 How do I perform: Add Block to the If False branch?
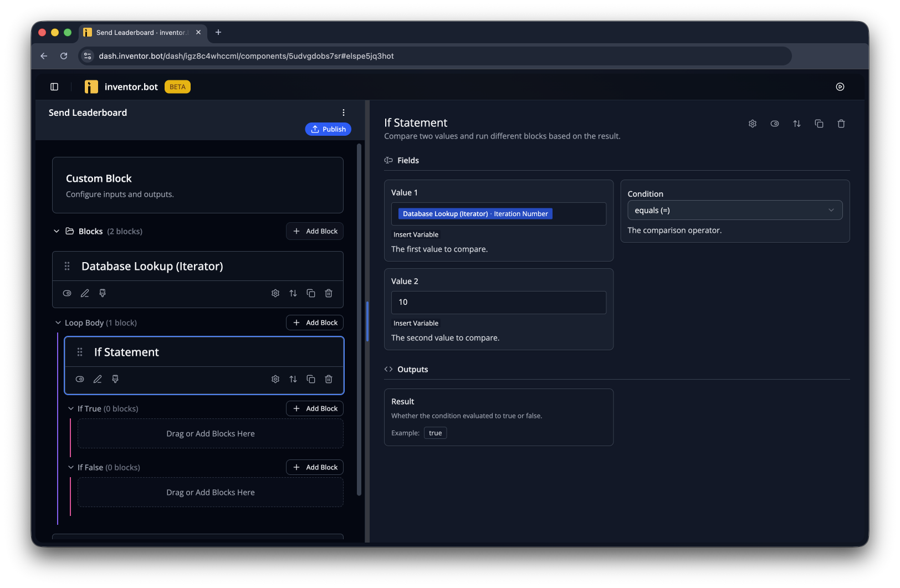(x=315, y=467)
